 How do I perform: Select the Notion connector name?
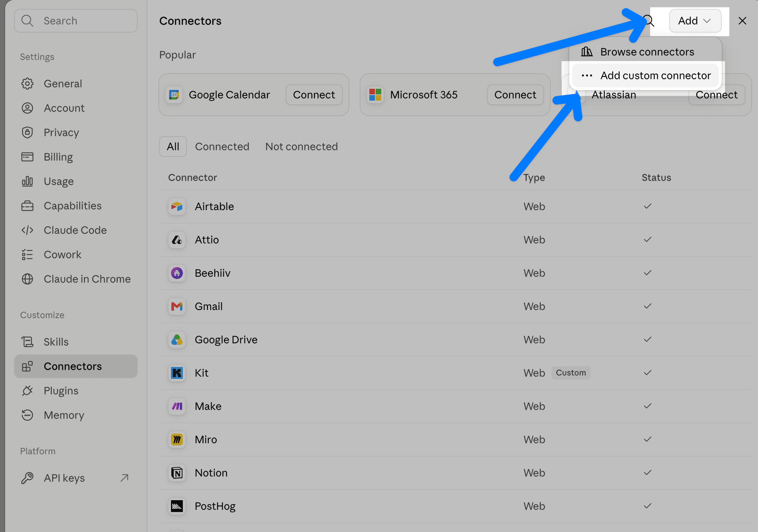(211, 473)
